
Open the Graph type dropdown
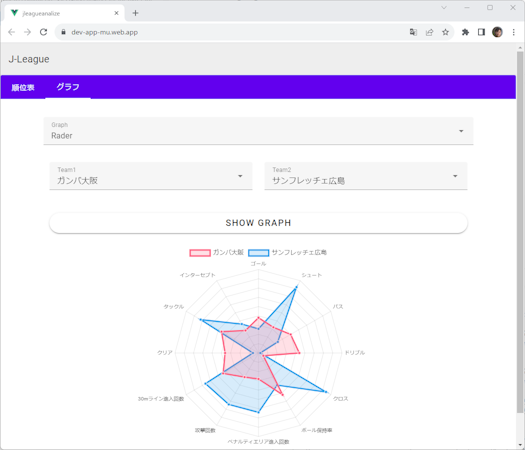click(x=258, y=131)
